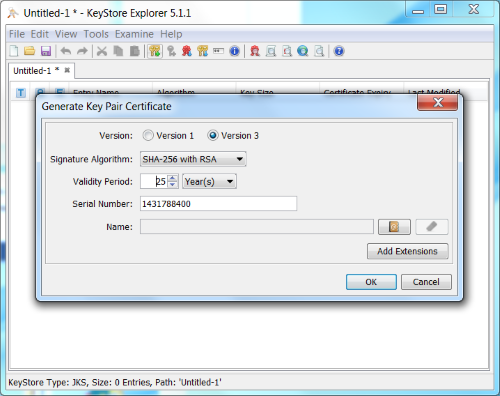Image resolution: width=500 pixels, height=396 pixels.
Task: Close the Untitled-1 tab with its x
Action: [67, 70]
